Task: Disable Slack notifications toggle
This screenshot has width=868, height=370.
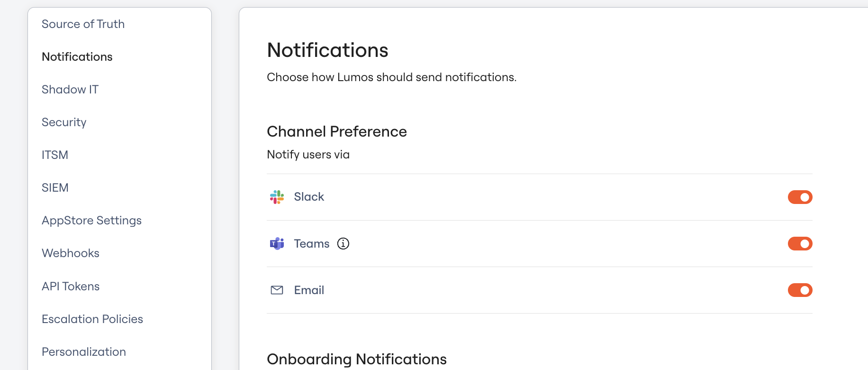Action: pyautogui.click(x=800, y=197)
